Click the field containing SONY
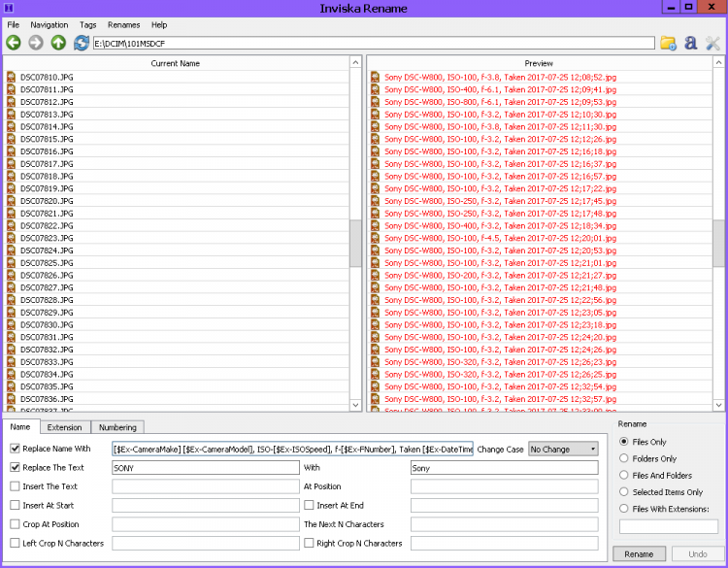Image resolution: width=728 pixels, height=568 pixels. pos(206,468)
